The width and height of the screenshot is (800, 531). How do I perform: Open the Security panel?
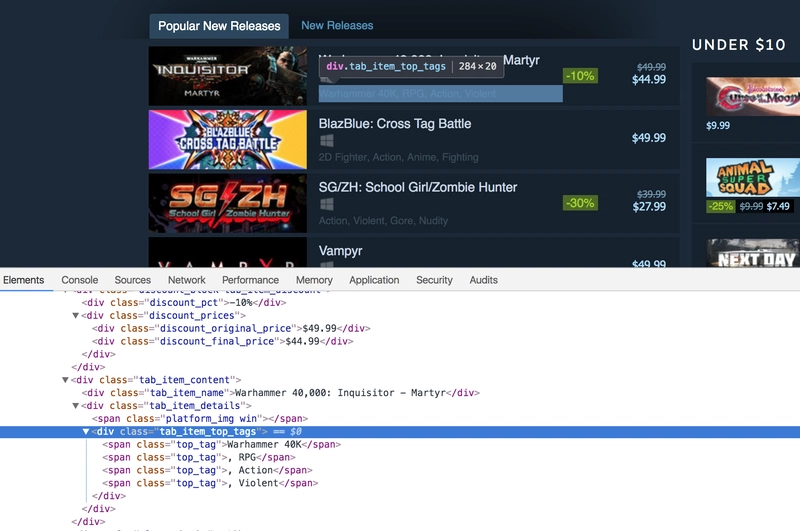(434, 280)
